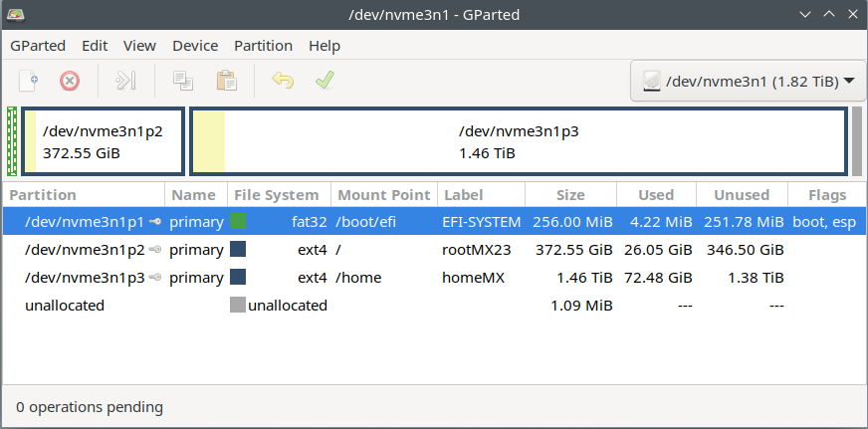Click the fat32 file system cell

(310, 222)
